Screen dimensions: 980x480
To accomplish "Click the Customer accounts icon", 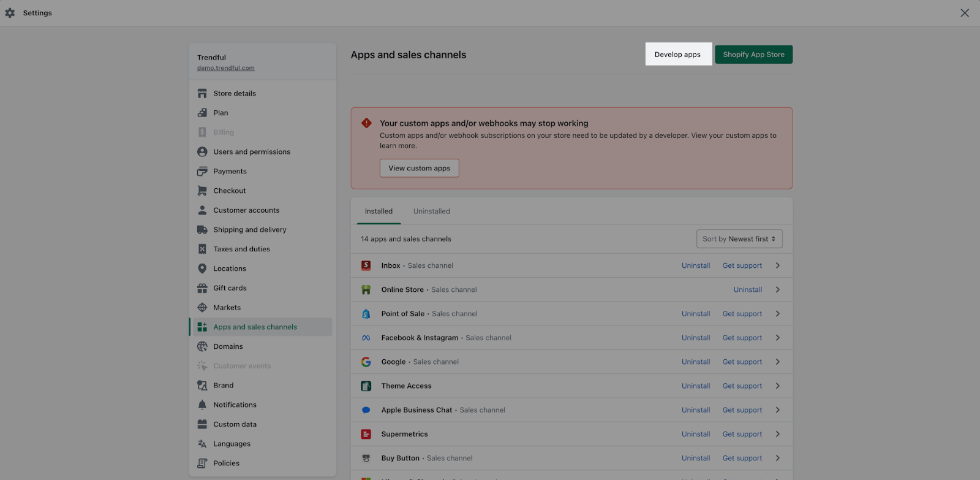I will pyautogui.click(x=202, y=210).
